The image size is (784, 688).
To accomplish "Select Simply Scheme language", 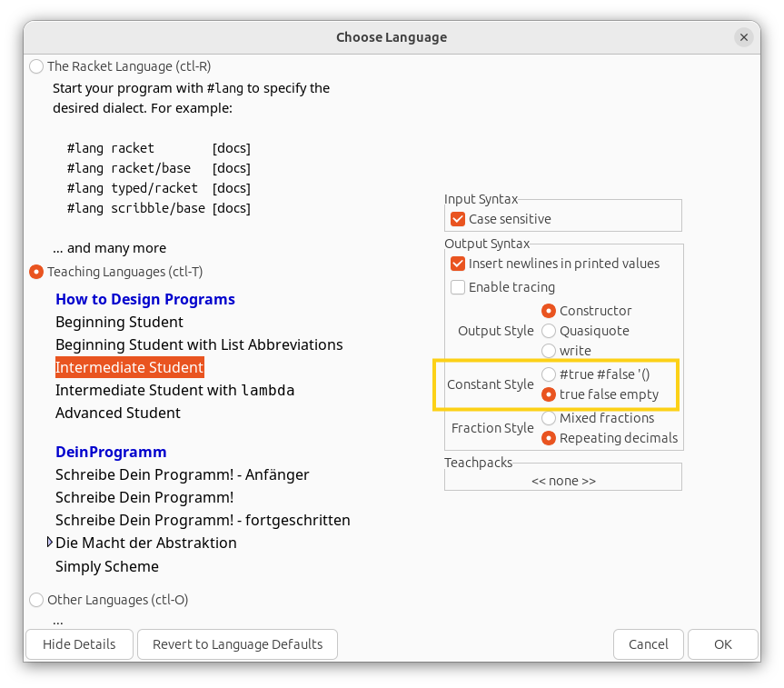I will coord(107,566).
